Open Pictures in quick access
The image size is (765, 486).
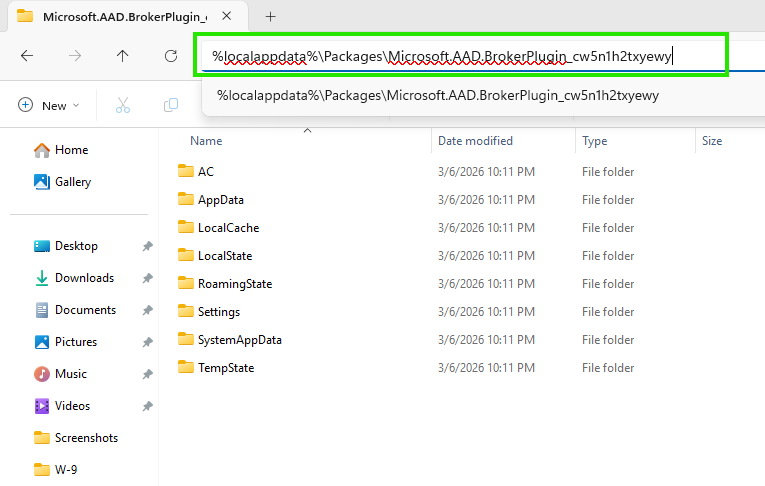click(65, 342)
